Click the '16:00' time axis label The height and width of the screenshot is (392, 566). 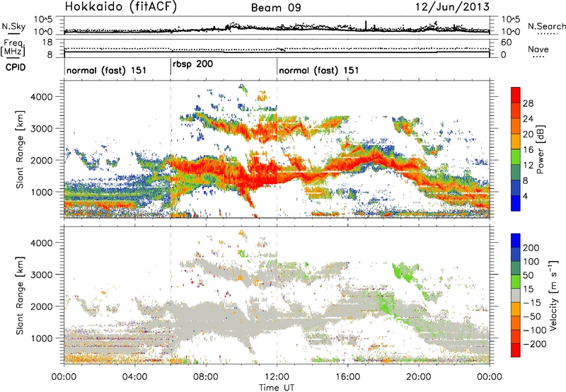[347, 377]
